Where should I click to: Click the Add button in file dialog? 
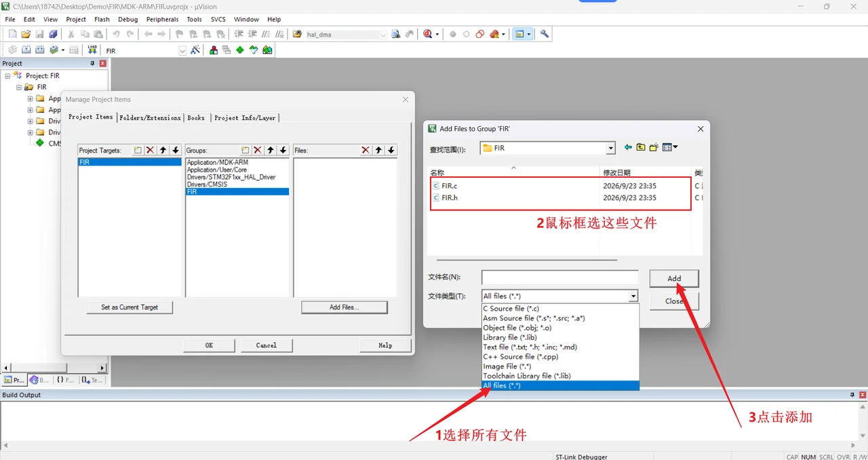coord(674,278)
